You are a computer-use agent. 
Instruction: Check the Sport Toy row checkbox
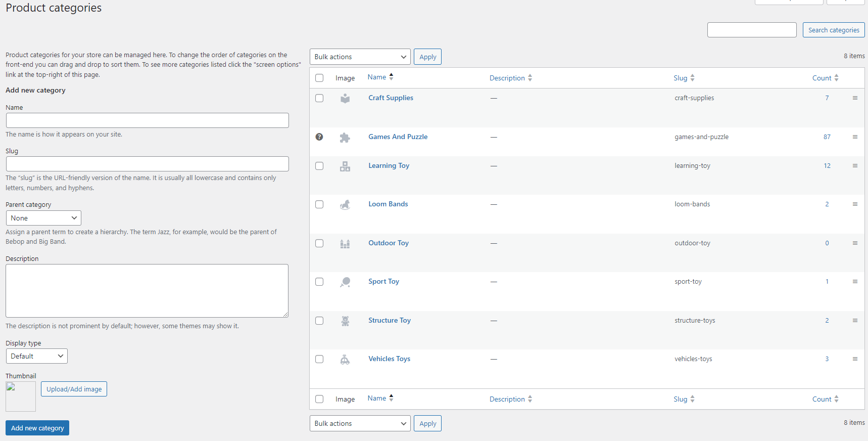(319, 282)
